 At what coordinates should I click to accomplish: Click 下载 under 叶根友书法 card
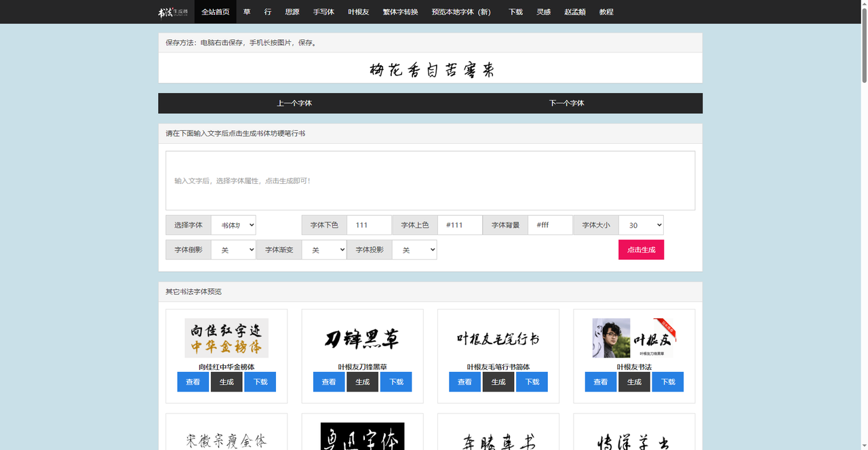[668, 382]
